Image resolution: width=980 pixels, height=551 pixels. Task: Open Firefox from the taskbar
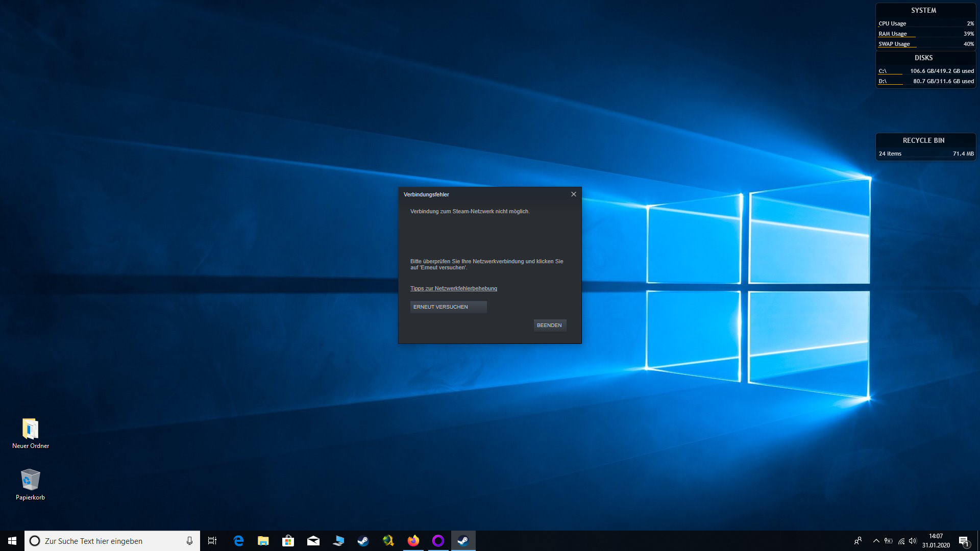coord(413,540)
